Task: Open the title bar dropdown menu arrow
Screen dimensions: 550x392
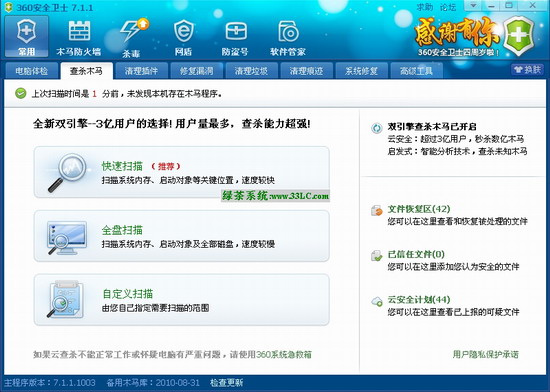Action: pyautogui.click(x=473, y=6)
